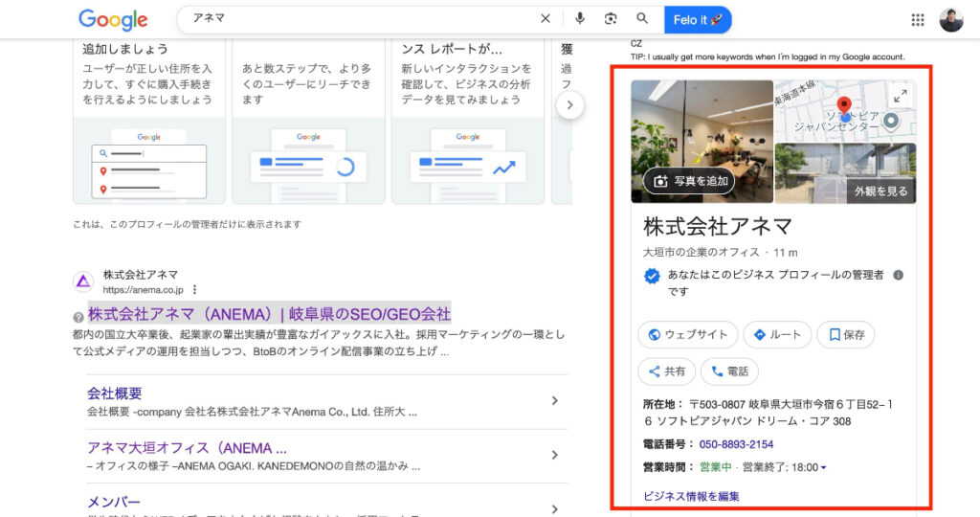Image resolution: width=980 pixels, height=517 pixels.
Task: Click into the Google search input field
Action: point(364,19)
